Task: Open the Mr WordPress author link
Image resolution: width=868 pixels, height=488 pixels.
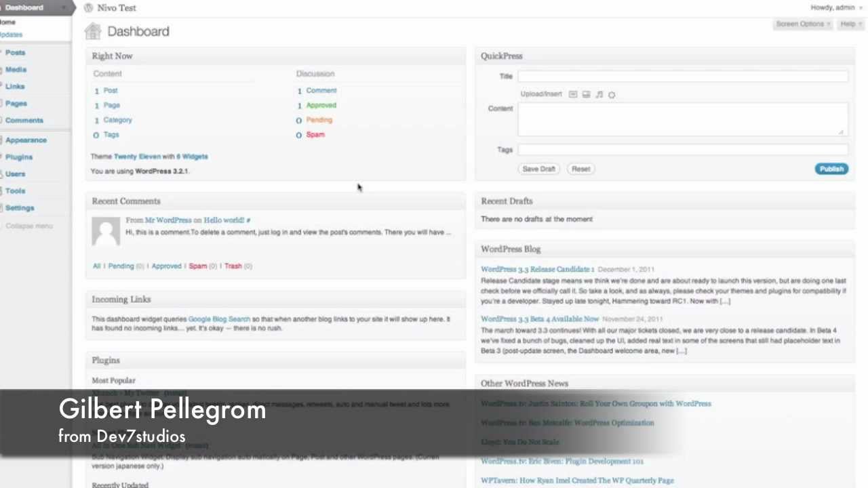Action: tap(168, 220)
